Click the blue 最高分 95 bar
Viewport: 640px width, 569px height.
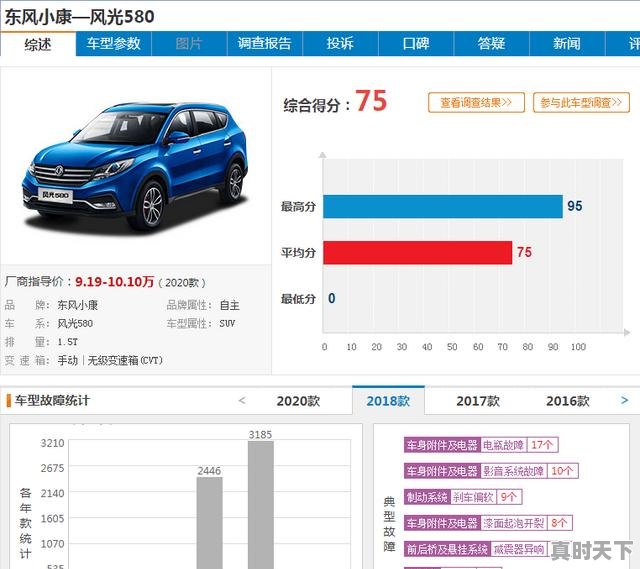tap(443, 207)
